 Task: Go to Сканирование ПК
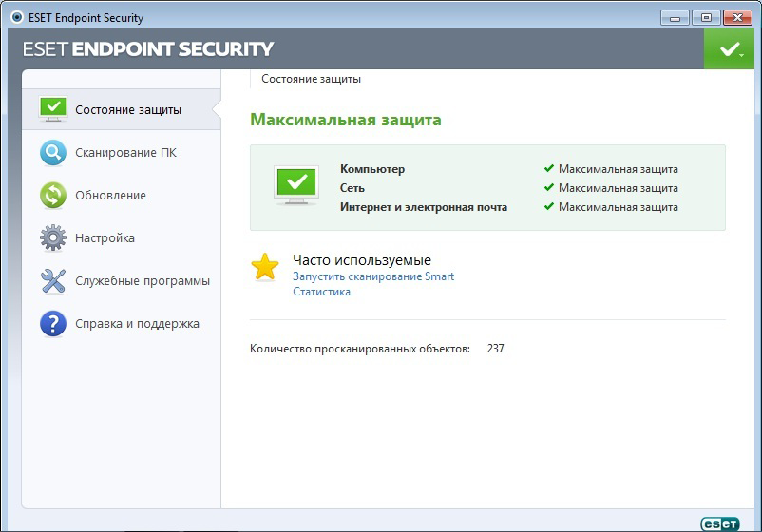125,153
